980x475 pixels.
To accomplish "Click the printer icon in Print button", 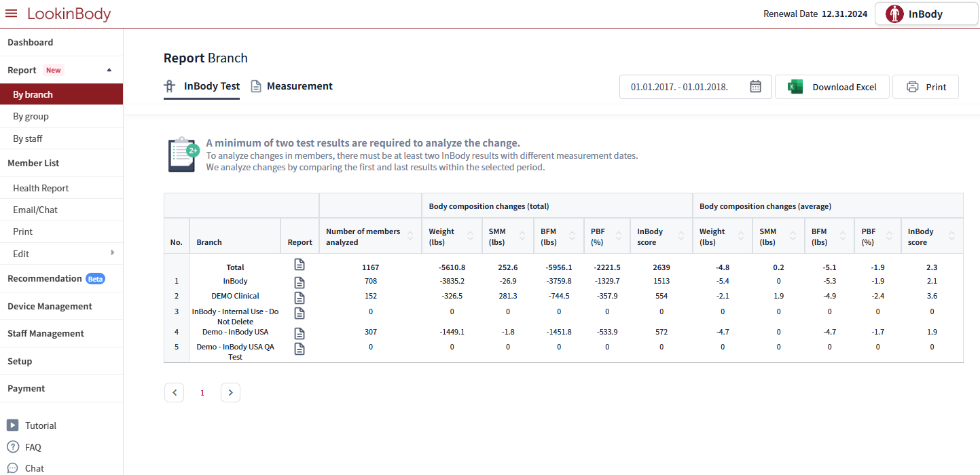I will point(913,87).
